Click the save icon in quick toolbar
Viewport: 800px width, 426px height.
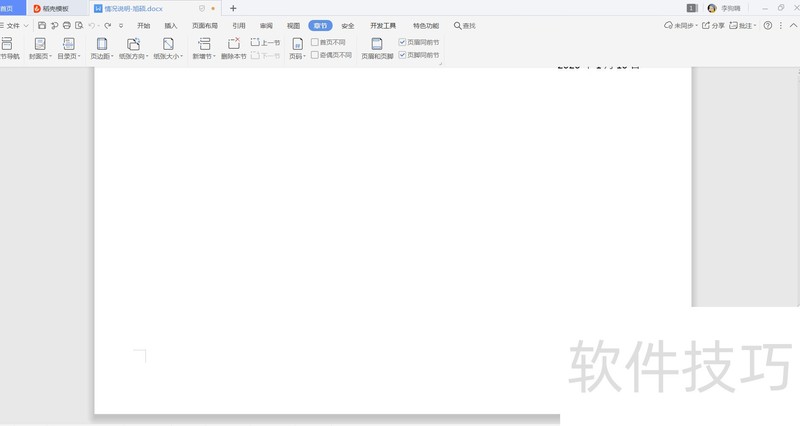click(42, 26)
